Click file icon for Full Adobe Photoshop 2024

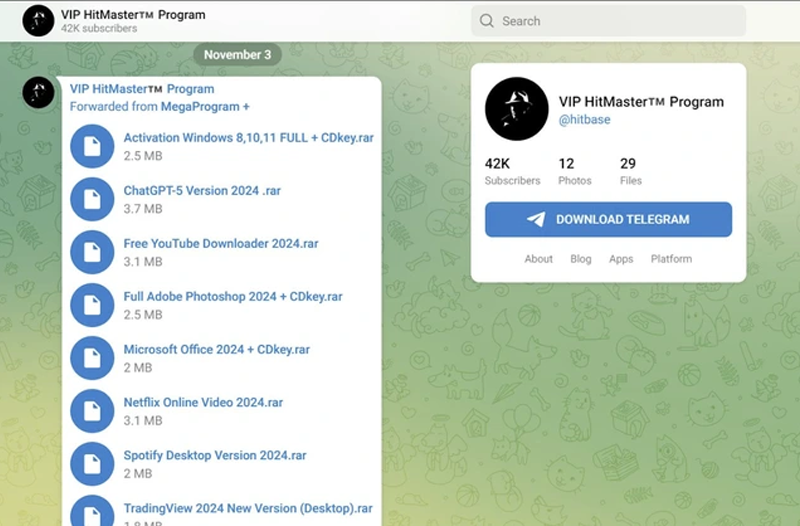(x=92, y=305)
